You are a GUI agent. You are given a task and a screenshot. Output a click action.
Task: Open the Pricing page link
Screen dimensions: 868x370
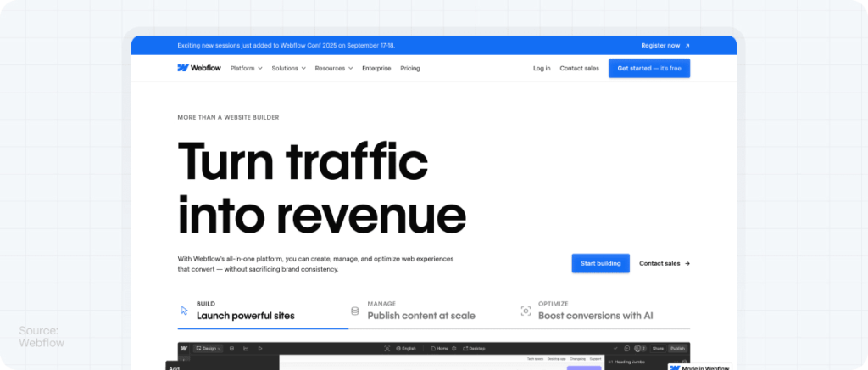(x=410, y=68)
